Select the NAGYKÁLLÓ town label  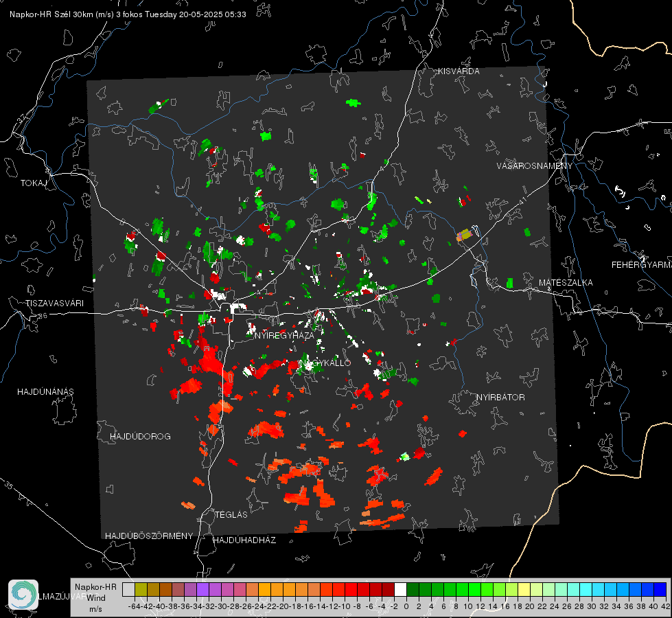coord(325,363)
